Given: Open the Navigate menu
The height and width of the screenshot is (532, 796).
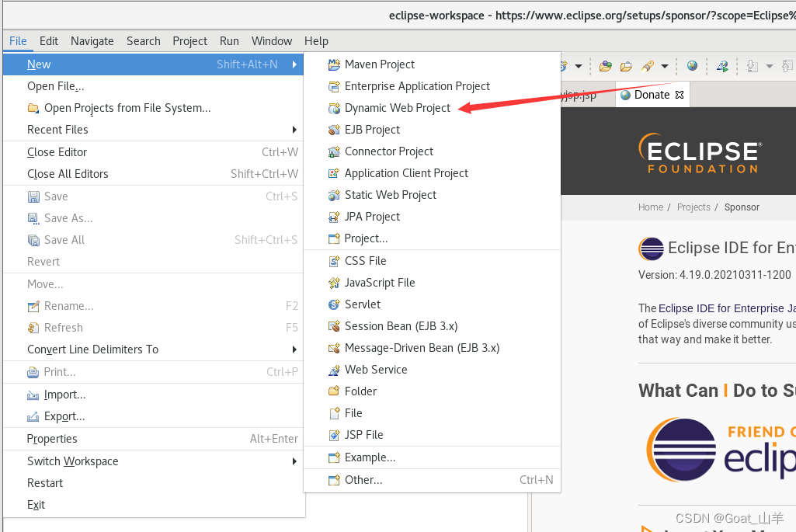Looking at the screenshot, I should 92,41.
